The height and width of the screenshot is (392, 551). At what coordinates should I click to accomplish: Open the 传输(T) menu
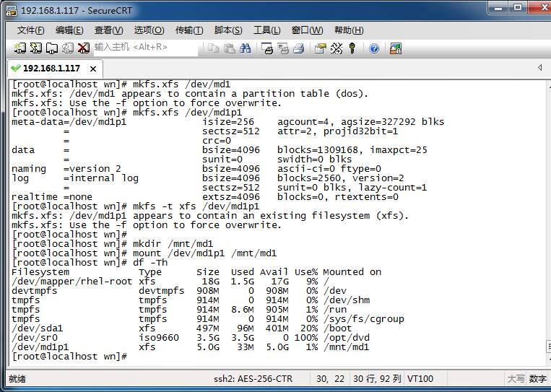coord(189,30)
